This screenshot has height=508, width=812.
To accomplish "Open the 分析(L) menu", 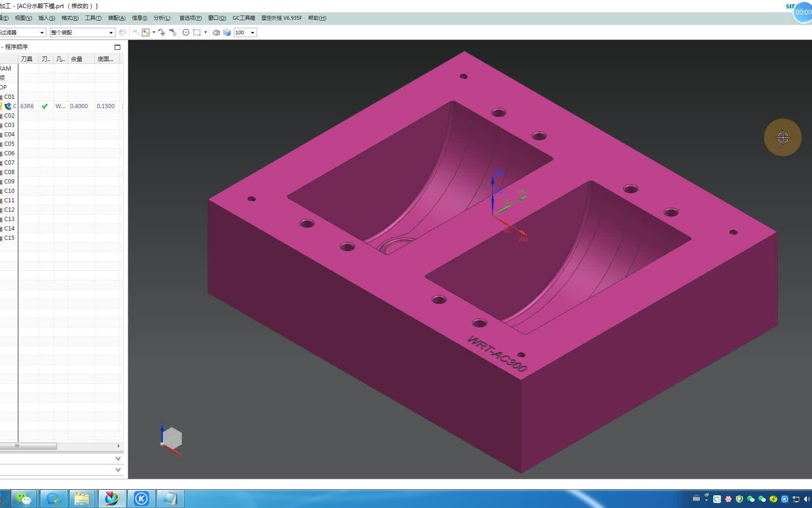I will tap(162, 18).
